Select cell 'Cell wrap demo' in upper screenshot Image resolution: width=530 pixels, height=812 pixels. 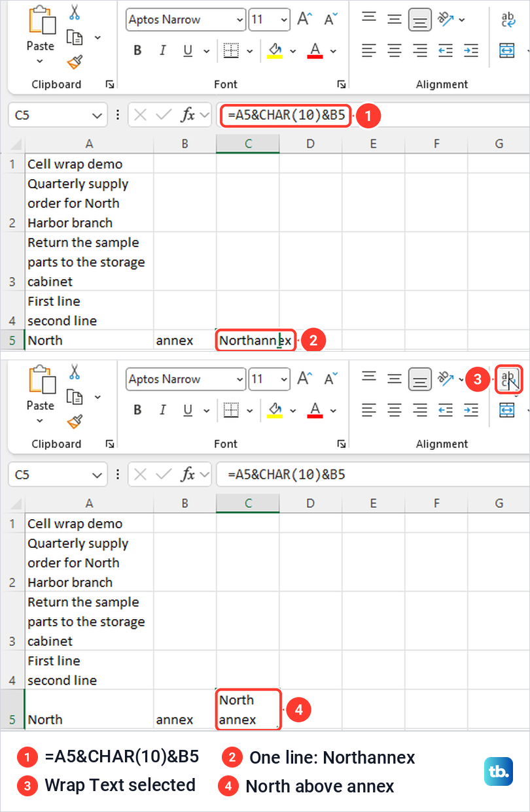tap(89, 163)
